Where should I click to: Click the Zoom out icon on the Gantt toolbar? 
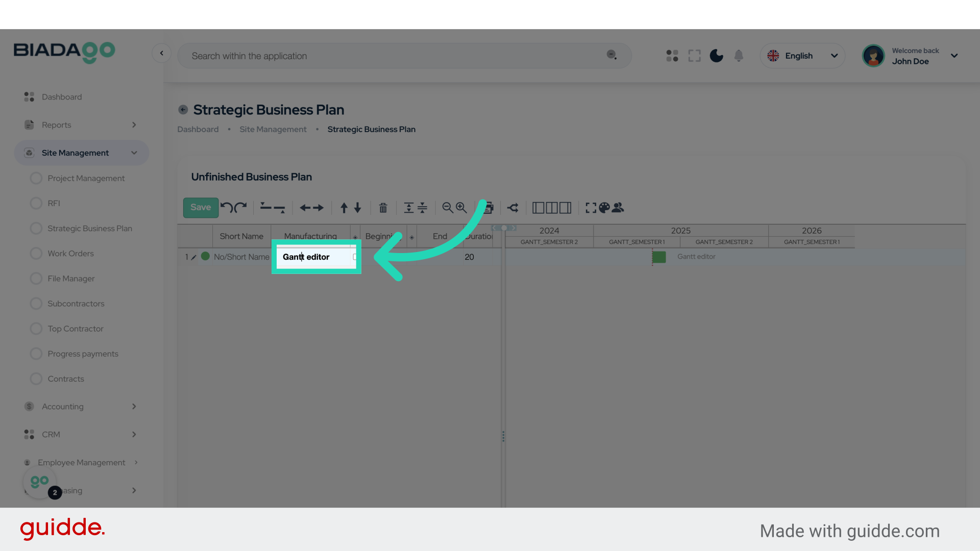447,208
